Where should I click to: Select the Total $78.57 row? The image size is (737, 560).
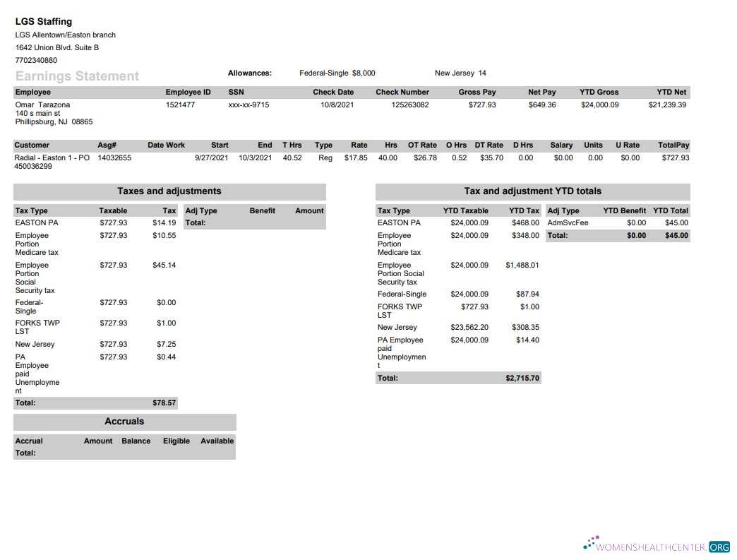[95, 403]
